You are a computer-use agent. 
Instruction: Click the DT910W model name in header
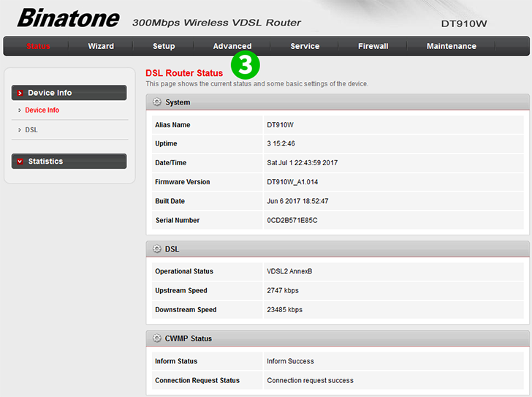[464, 23]
